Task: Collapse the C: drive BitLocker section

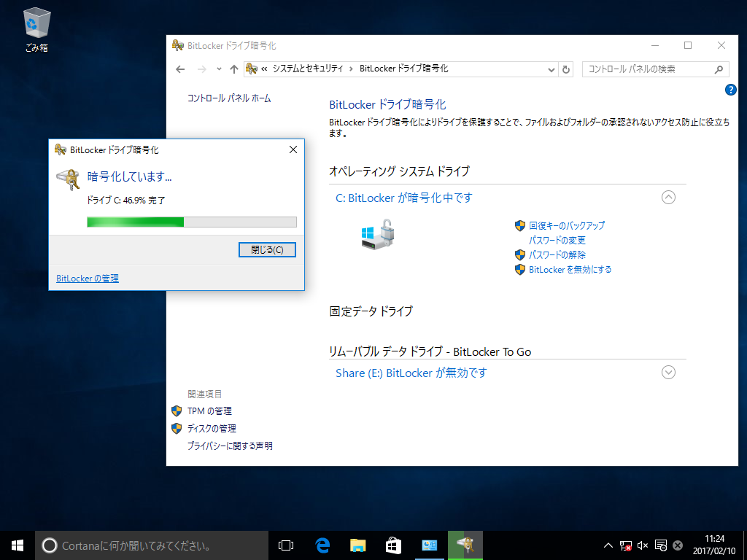Action: click(668, 197)
